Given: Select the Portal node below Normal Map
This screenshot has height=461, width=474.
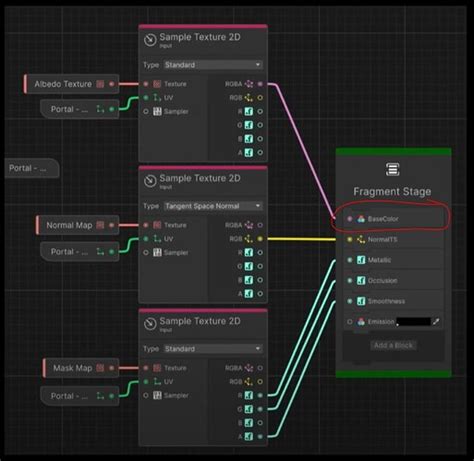Looking at the screenshot, I should 80,251.
